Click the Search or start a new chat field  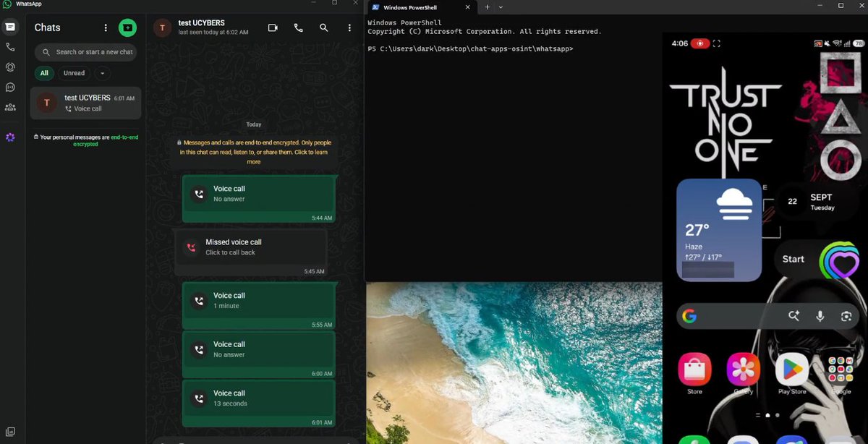coord(85,52)
